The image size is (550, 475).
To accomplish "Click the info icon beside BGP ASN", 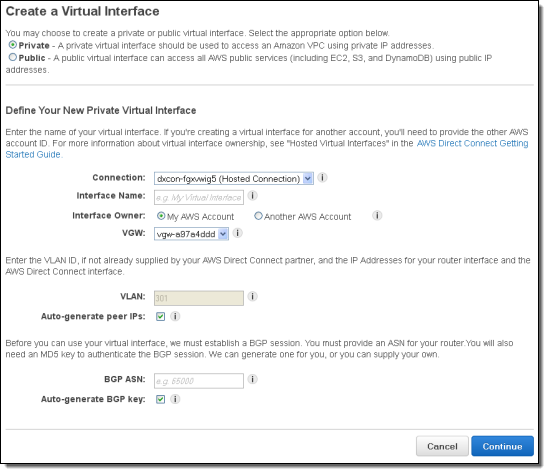I will coord(252,379).
